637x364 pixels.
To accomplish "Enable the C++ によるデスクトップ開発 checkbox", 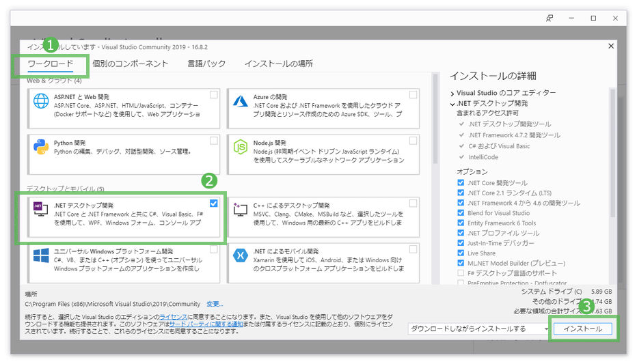I will tap(413, 204).
